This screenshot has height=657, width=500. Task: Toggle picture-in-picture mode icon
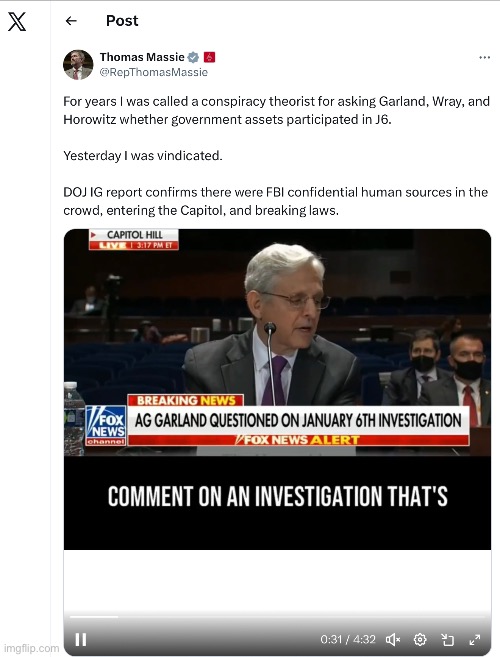[447, 639]
